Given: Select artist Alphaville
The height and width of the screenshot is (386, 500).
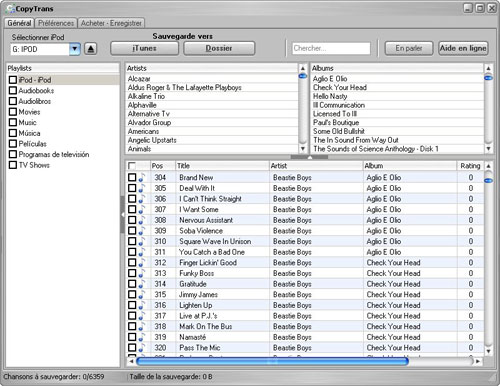Looking at the screenshot, I should click(142, 105).
